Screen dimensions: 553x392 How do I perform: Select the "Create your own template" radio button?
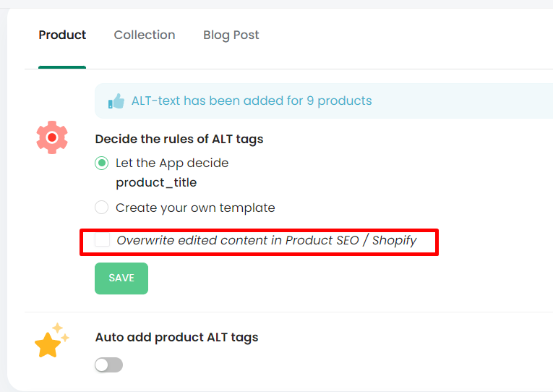(102, 207)
